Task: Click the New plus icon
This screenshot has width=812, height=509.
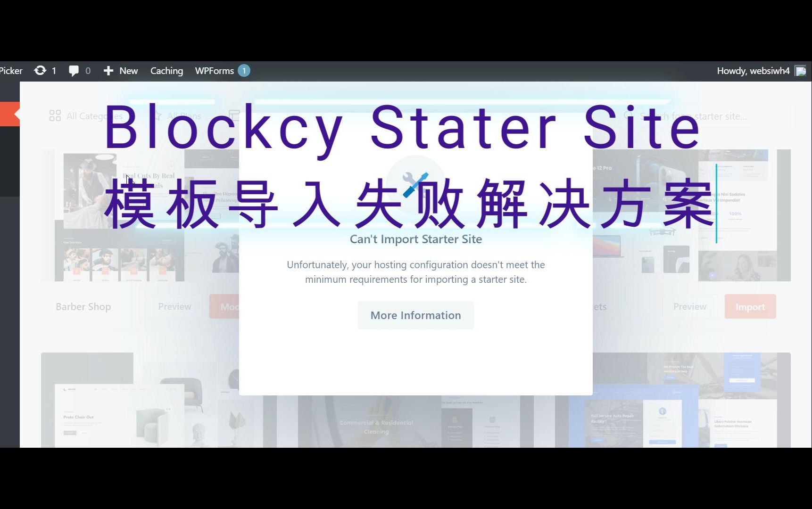Action: 108,71
